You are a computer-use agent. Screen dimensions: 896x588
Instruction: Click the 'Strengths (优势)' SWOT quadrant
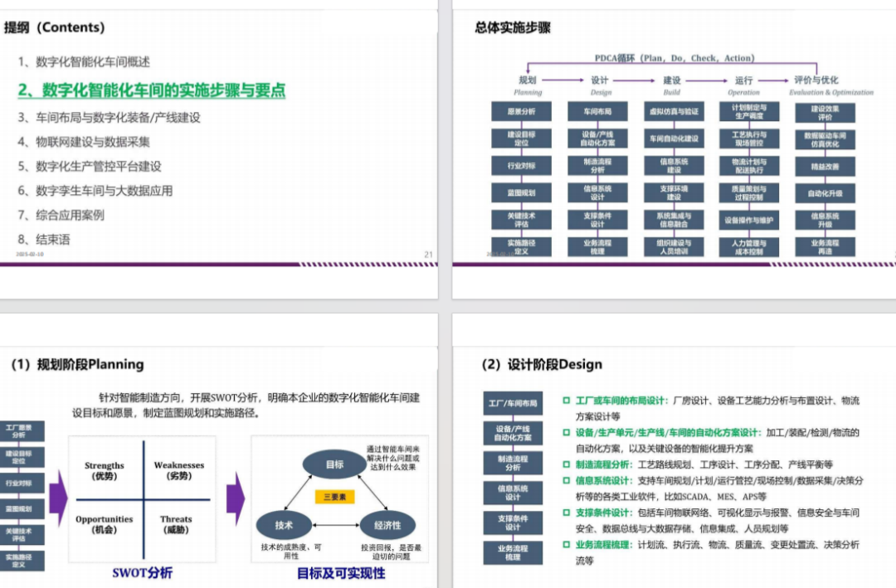click(x=104, y=470)
